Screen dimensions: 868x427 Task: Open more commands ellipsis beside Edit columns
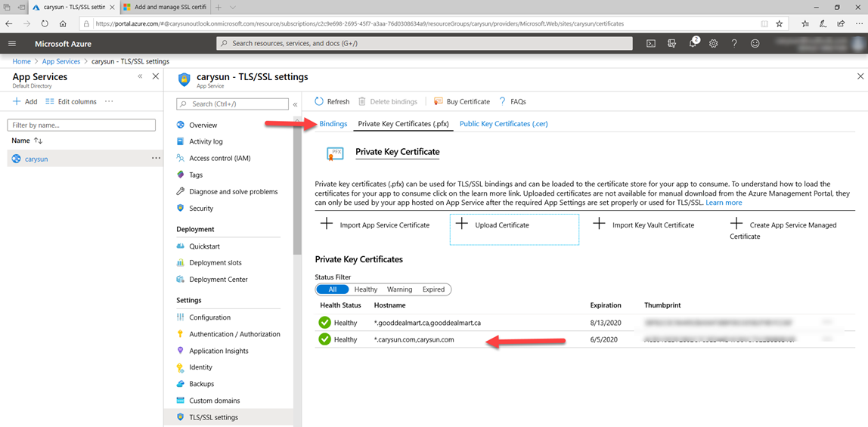point(109,101)
